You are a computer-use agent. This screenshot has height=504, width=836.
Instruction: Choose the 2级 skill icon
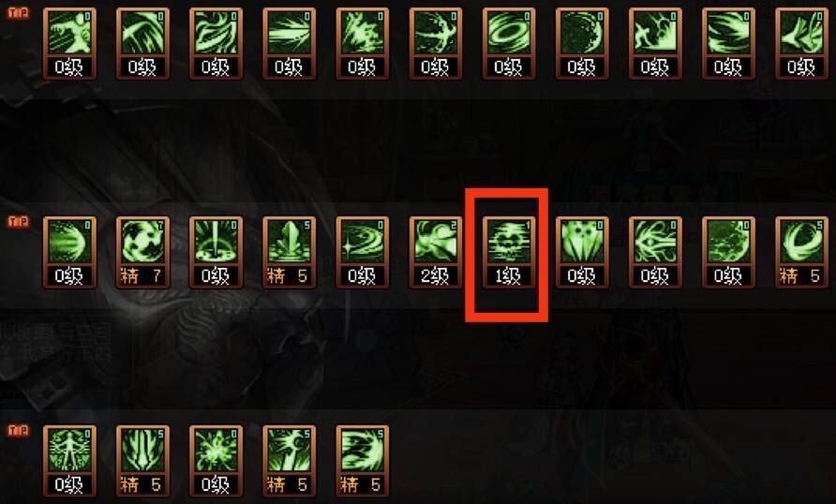coord(436,253)
